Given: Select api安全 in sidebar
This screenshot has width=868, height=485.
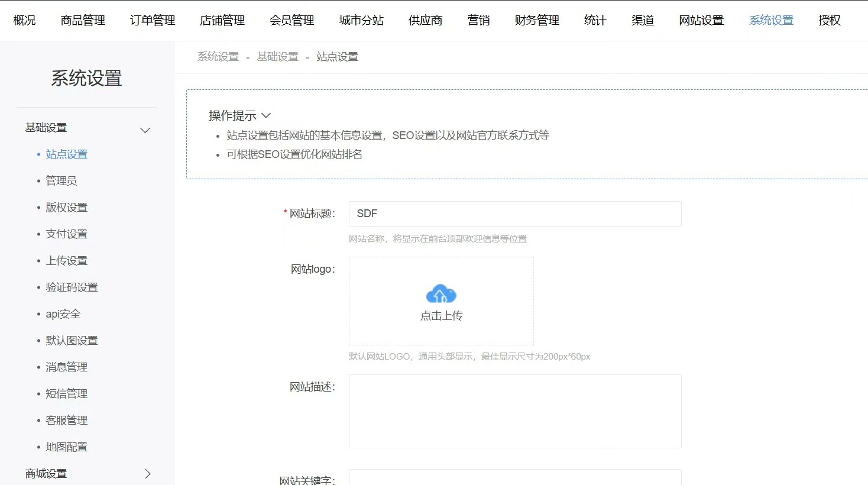Looking at the screenshot, I should point(63,313).
